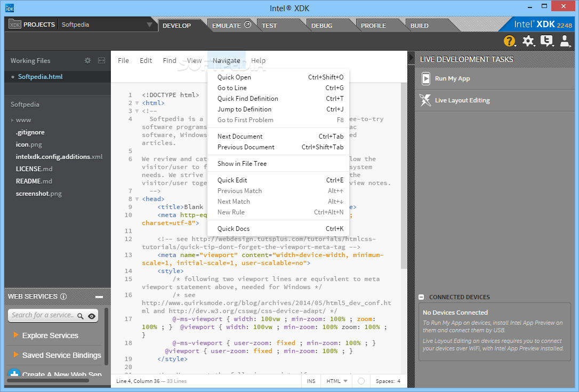Open the HTML language dropdown in status bar

[x=337, y=381]
